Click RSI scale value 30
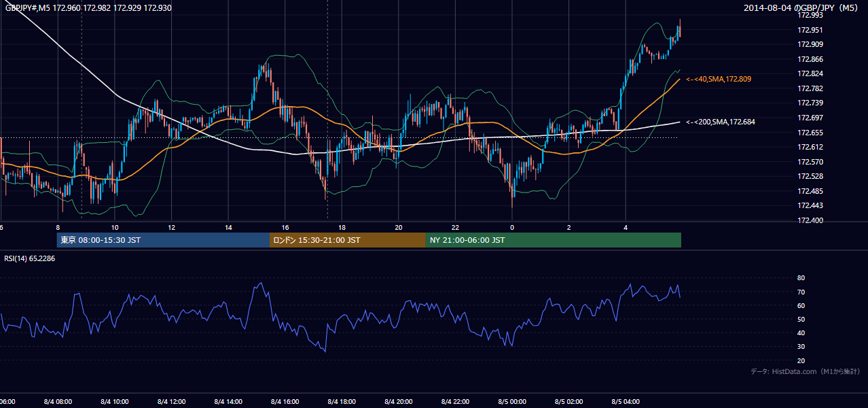868x408 pixels. point(801,347)
